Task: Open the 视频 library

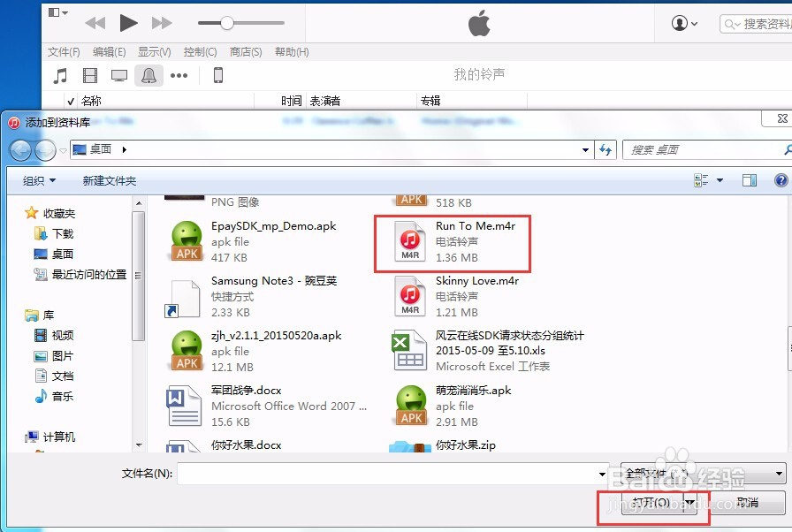Action: [54, 335]
